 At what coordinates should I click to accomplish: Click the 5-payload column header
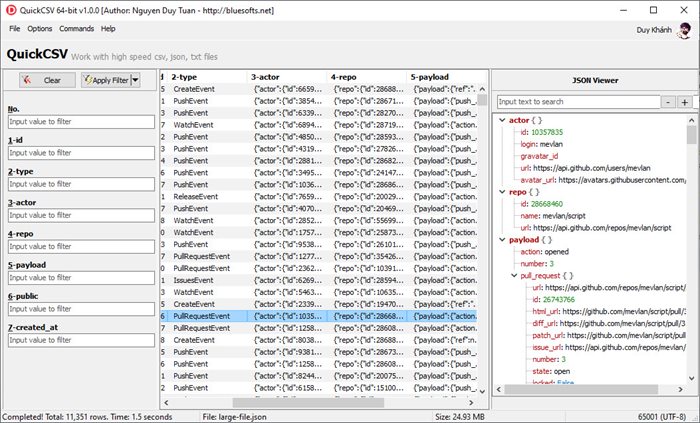pos(442,77)
